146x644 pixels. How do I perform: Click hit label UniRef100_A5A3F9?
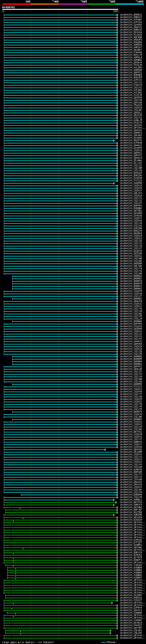pos(131,40)
